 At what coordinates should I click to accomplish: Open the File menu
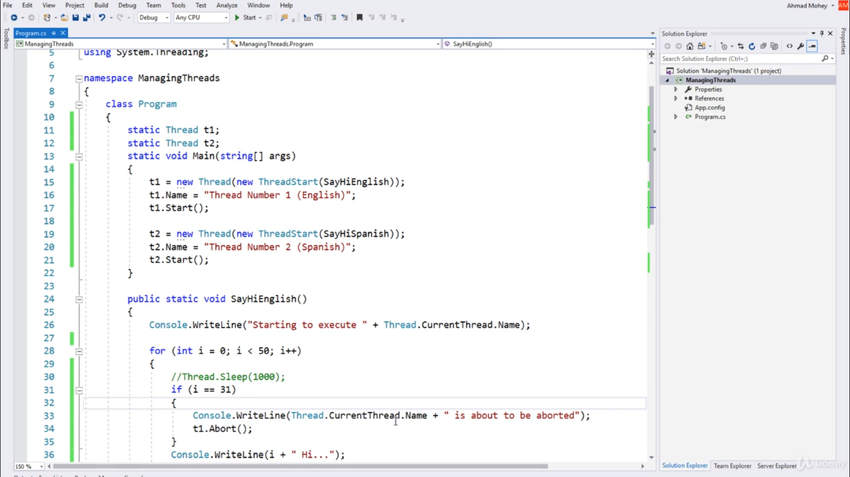[8, 5]
